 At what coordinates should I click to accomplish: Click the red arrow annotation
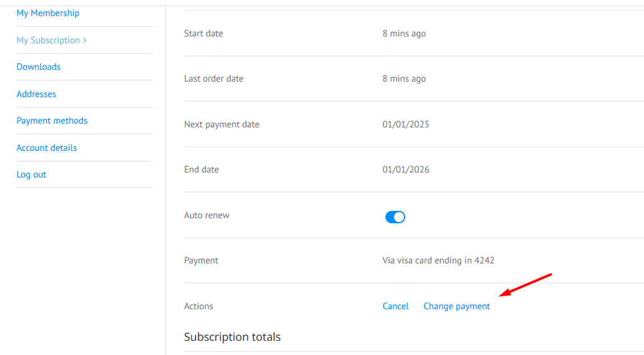coord(525,284)
